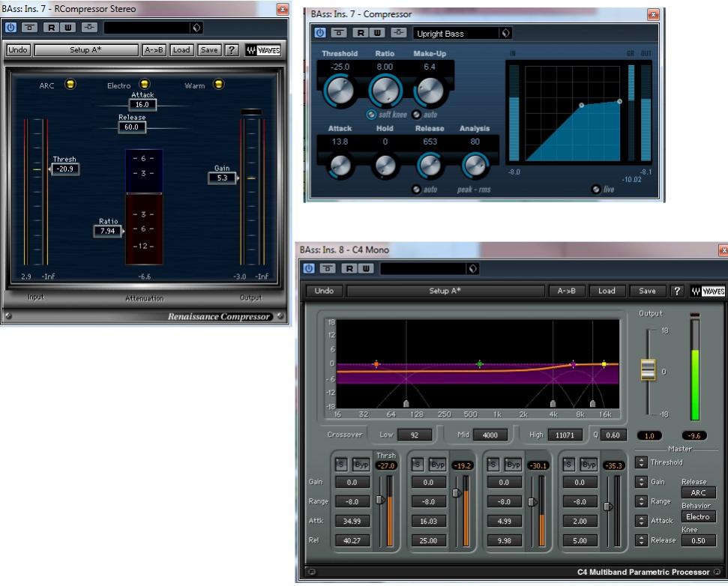Solo the C4 band with threshold -27.0
728x586 pixels.
coord(341,464)
